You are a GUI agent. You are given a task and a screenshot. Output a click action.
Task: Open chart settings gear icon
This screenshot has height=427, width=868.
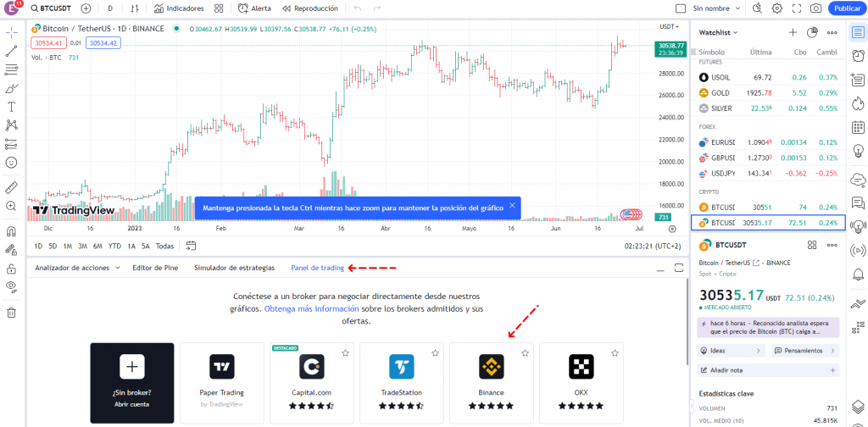coord(777,8)
